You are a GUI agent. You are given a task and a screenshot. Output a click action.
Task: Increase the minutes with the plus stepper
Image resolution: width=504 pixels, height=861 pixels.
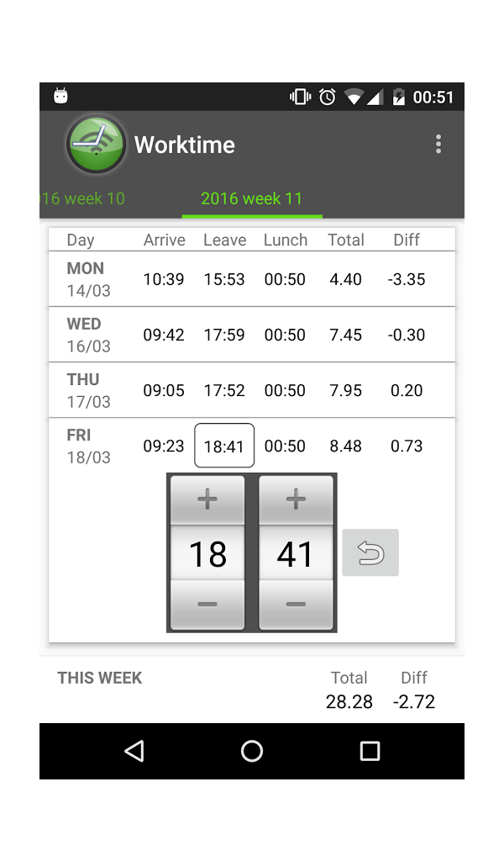pyautogui.click(x=296, y=499)
